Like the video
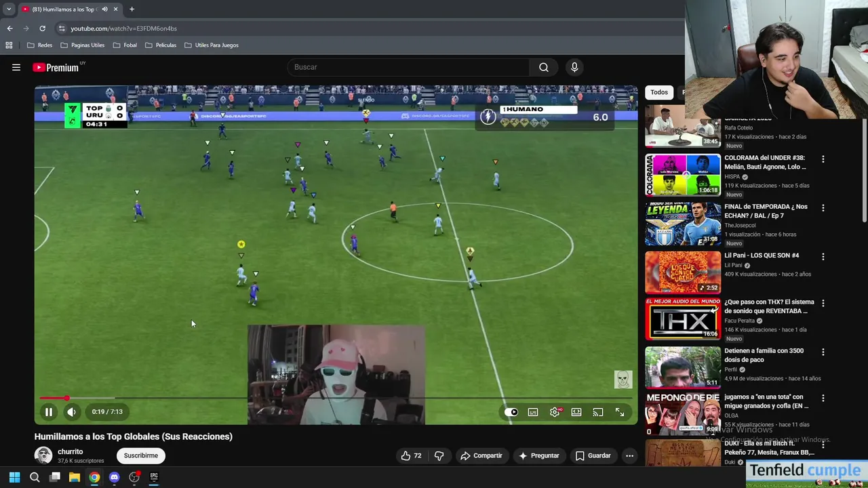The height and width of the screenshot is (488, 868). [411, 455]
